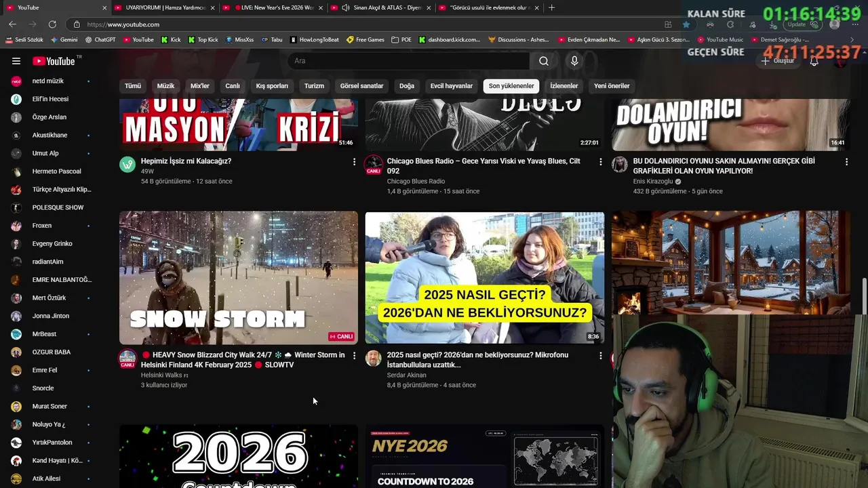The width and height of the screenshot is (868, 488).
Task: Open the 2025 NASIL GEÇTİ thumbnail
Action: 485,278
